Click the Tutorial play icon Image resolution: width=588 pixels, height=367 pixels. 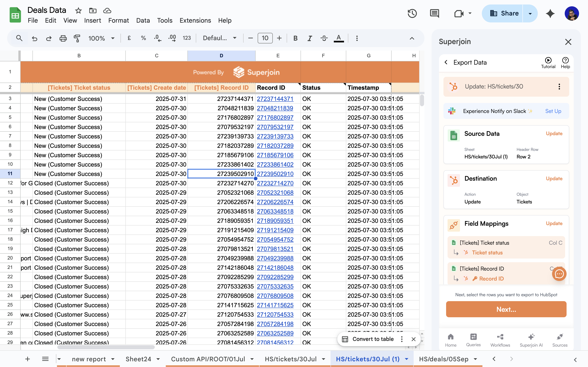point(548,60)
